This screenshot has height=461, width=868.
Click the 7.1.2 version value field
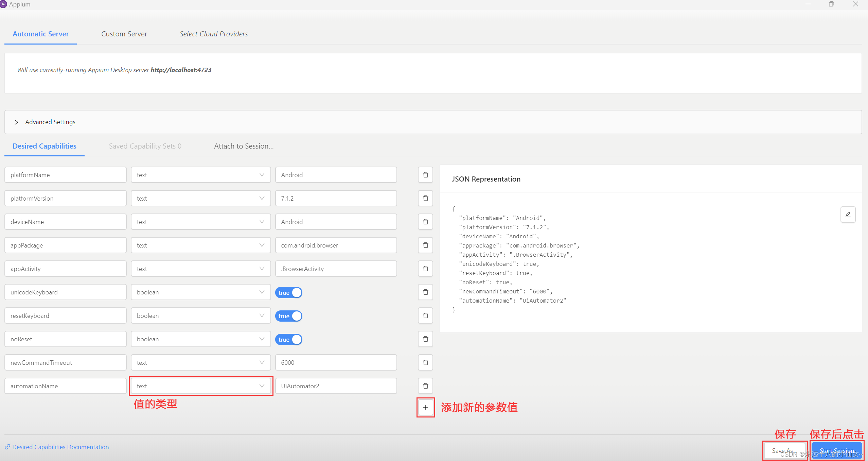click(336, 198)
